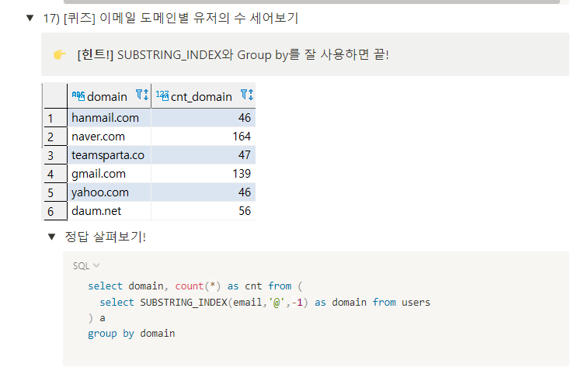The width and height of the screenshot is (588, 374).
Task: Collapse the 정답 살펴보기 toggle
Action: (52, 237)
